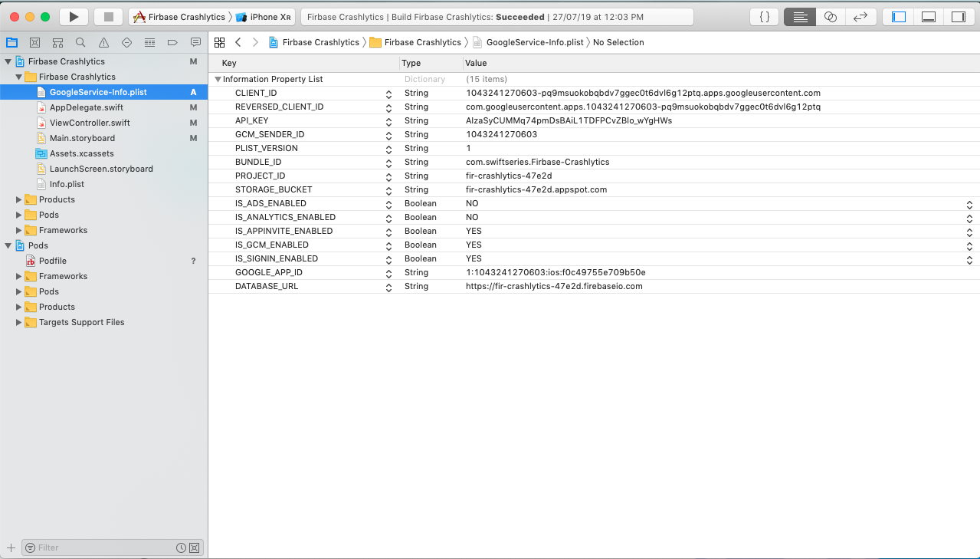Switch to the Assistant editor
The image size is (980, 559).
[x=831, y=17]
